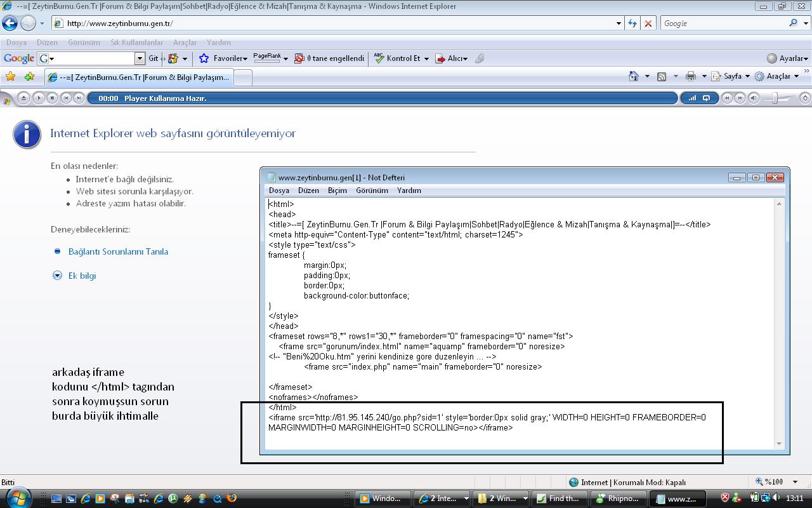This screenshot has height=508, width=812.
Task: Click the popup blocker '0 tane engellendi'
Action: tap(330, 58)
